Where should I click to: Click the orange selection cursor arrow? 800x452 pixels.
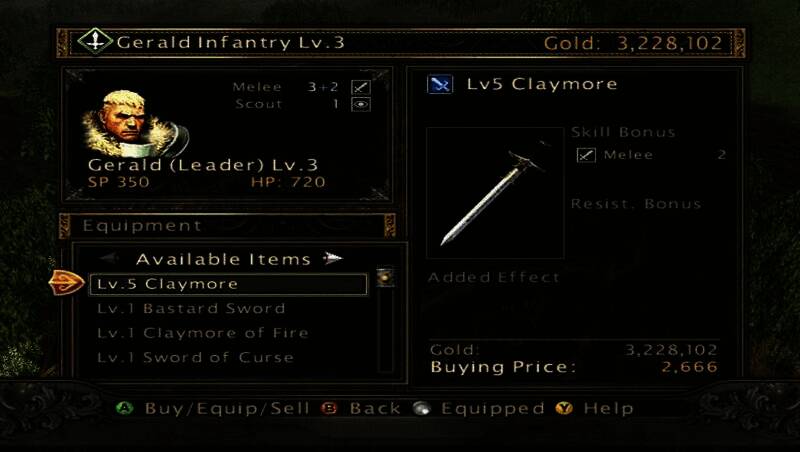tap(67, 283)
